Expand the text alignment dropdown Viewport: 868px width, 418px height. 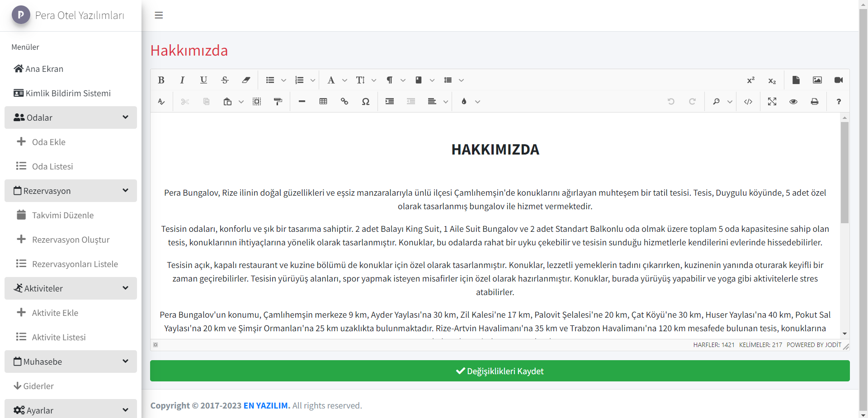(446, 102)
